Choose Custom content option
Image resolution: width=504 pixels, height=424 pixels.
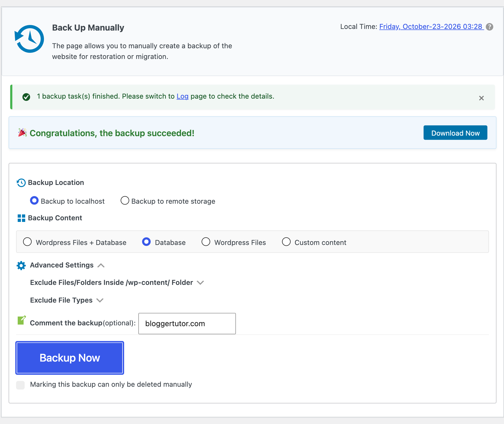click(286, 242)
